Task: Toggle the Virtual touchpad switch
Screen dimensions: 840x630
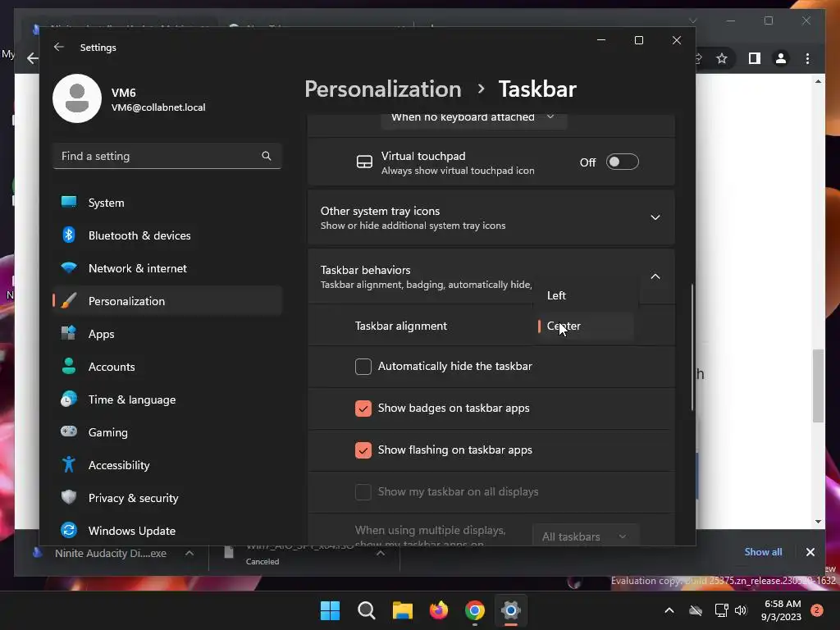Action: coord(622,162)
